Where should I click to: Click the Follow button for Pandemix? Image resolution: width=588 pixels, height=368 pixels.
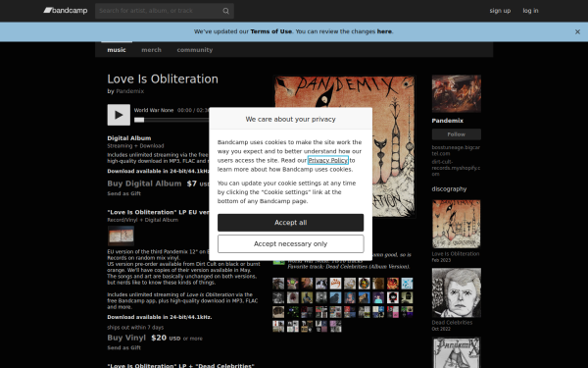tap(456, 134)
